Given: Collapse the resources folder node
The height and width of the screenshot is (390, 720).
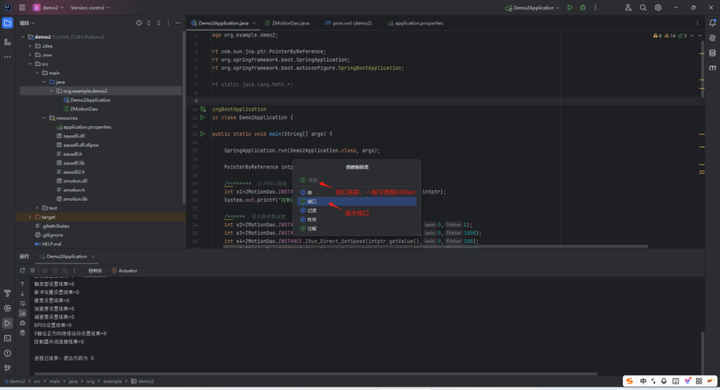Looking at the screenshot, I should (45, 118).
